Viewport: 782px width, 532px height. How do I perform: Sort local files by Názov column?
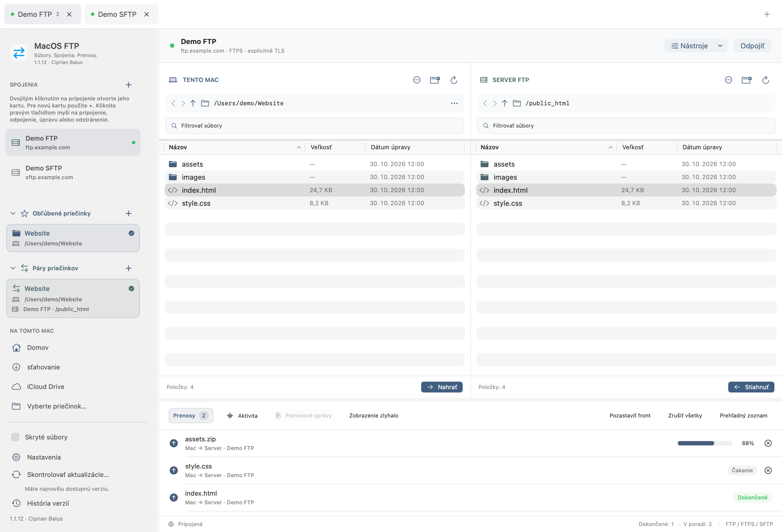click(235, 147)
